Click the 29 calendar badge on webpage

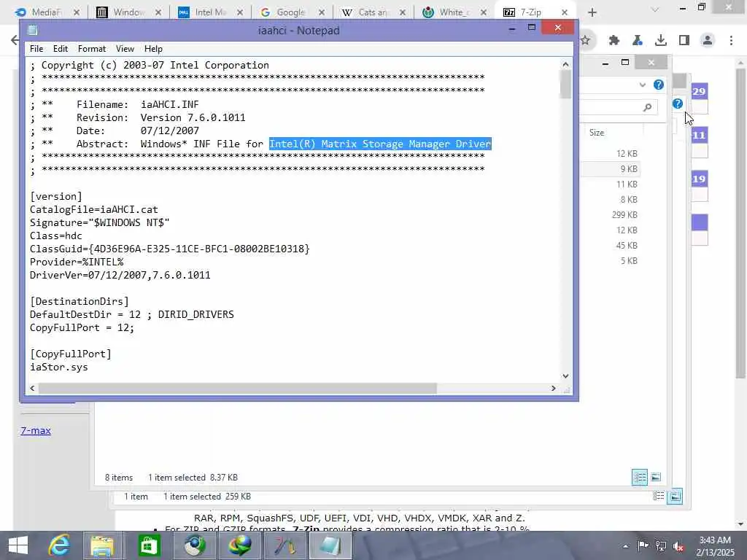point(699,91)
